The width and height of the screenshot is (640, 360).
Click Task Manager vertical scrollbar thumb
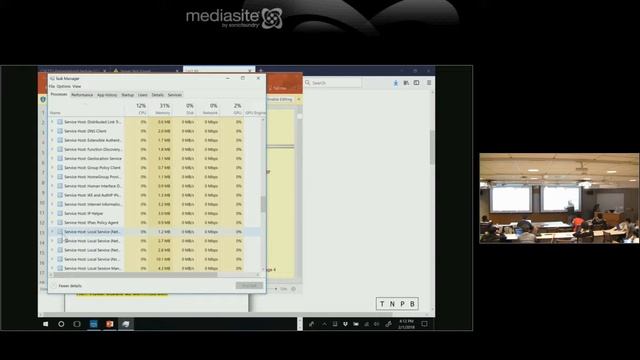[x=263, y=204]
